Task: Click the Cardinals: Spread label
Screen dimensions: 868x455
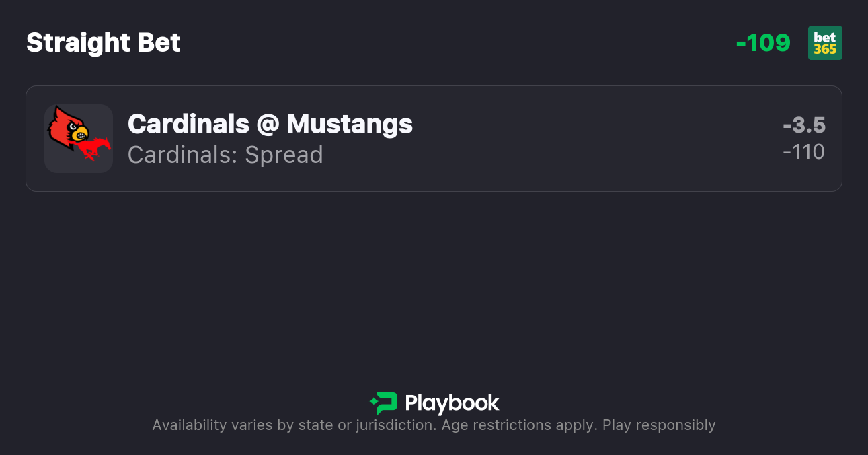Action: click(225, 155)
